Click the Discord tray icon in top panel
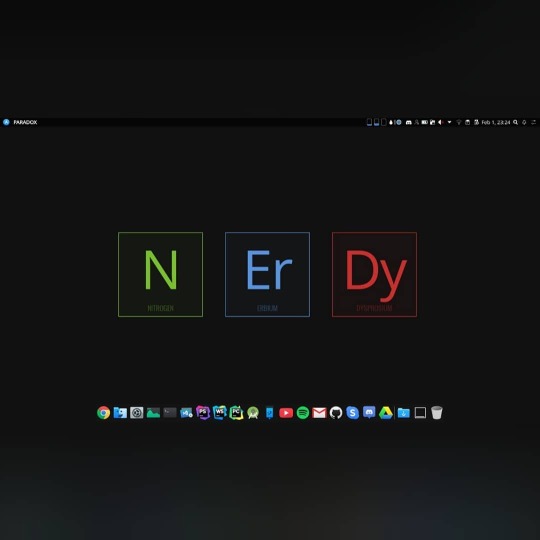The height and width of the screenshot is (540, 540). coord(408,122)
